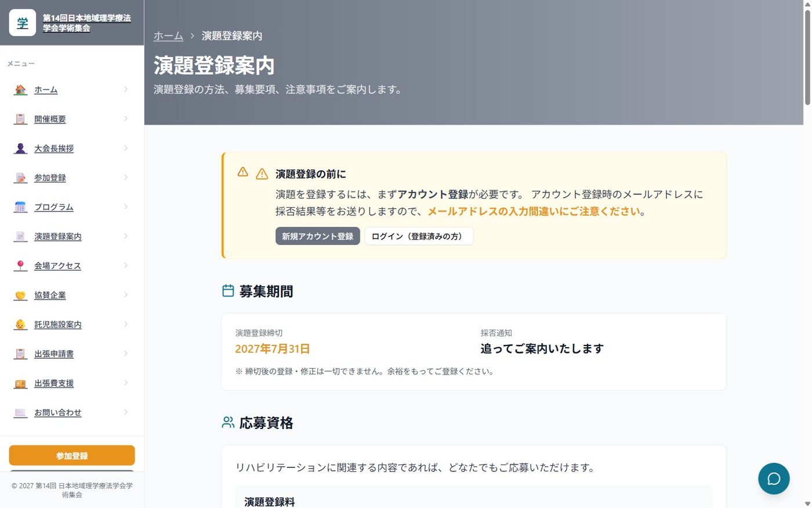Open 託児施設案内 menu link
This screenshot has height=508, width=812.
point(58,325)
